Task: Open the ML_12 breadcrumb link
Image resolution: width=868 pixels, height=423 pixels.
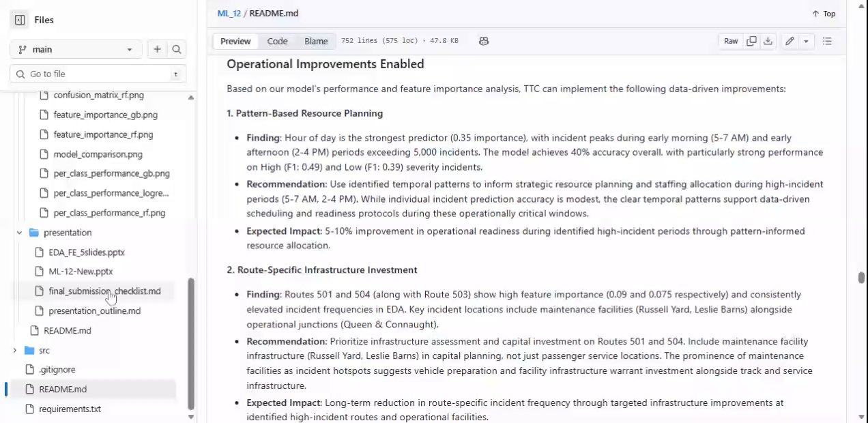Action: click(229, 13)
